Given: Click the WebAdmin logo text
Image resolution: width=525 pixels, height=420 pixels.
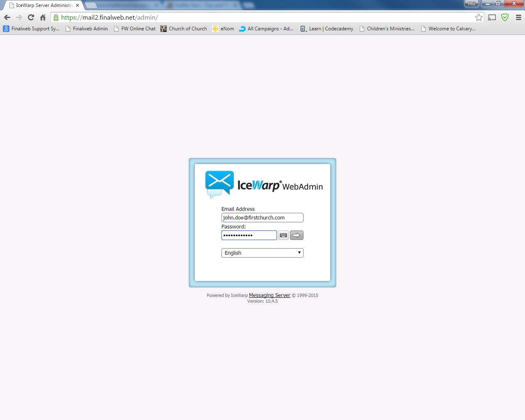Looking at the screenshot, I should (302, 187).
